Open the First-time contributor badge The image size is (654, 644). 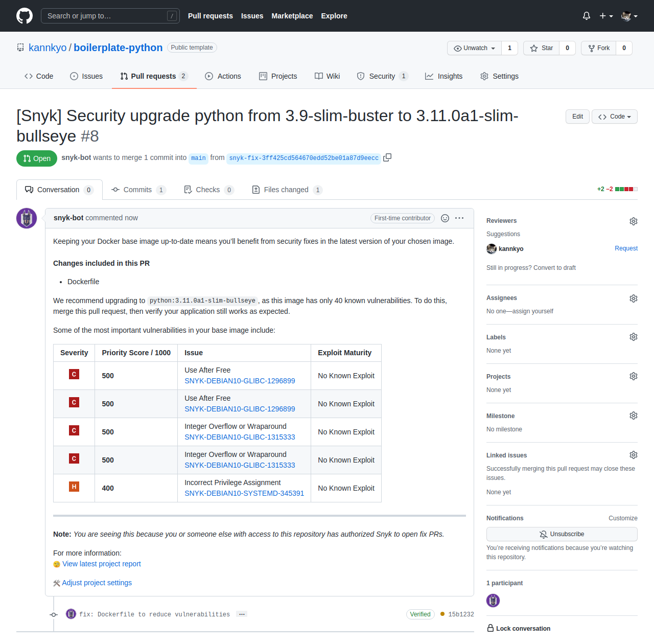tap(403, 218)
